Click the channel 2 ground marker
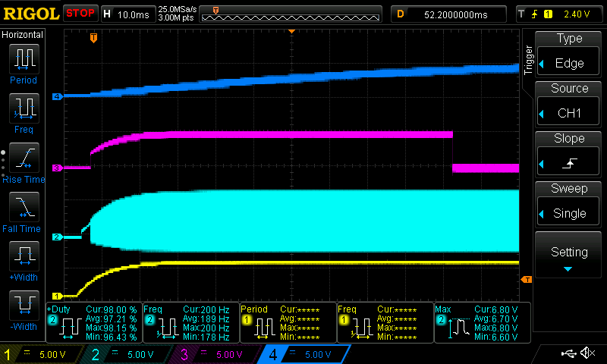The width and height of the screenshot is (607, 364). pos(58,237)
